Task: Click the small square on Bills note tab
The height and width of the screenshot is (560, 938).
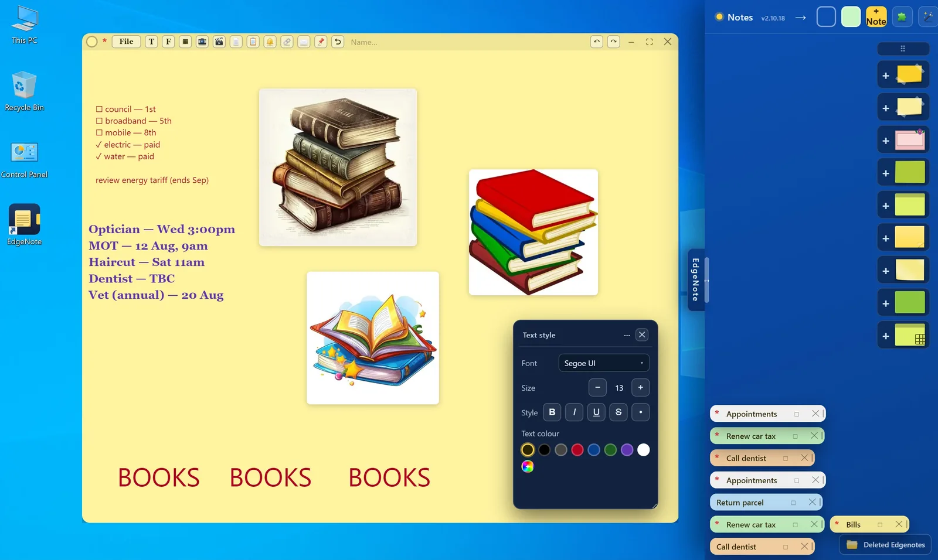Action: pyautogui.click(x=880, y=525)
